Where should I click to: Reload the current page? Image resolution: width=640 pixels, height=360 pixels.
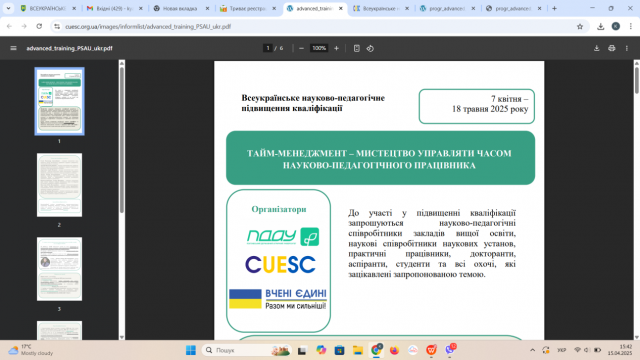(x=39, y=27)
